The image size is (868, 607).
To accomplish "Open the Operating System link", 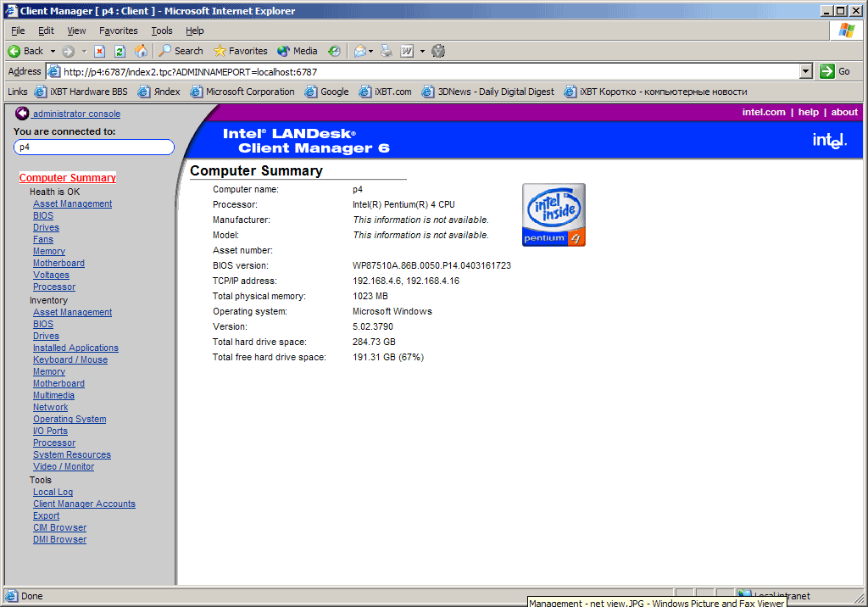I will click(70, 420).
